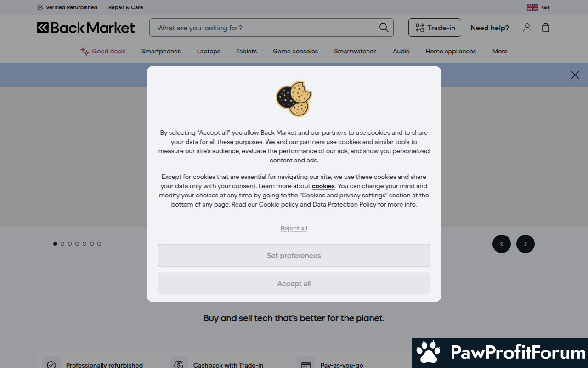
Task: Show the previous carousel slide
Action: (502, 244)
